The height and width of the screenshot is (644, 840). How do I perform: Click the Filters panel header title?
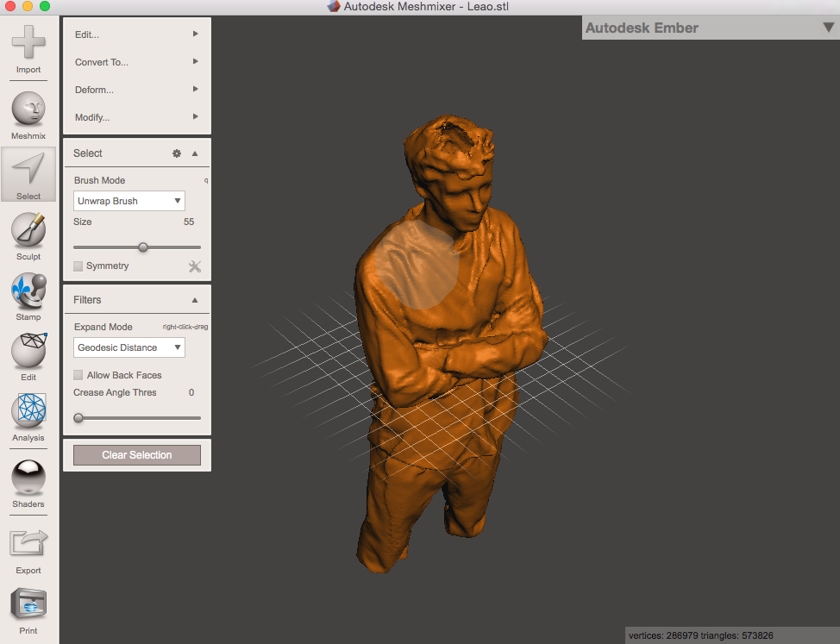(87, 300)
